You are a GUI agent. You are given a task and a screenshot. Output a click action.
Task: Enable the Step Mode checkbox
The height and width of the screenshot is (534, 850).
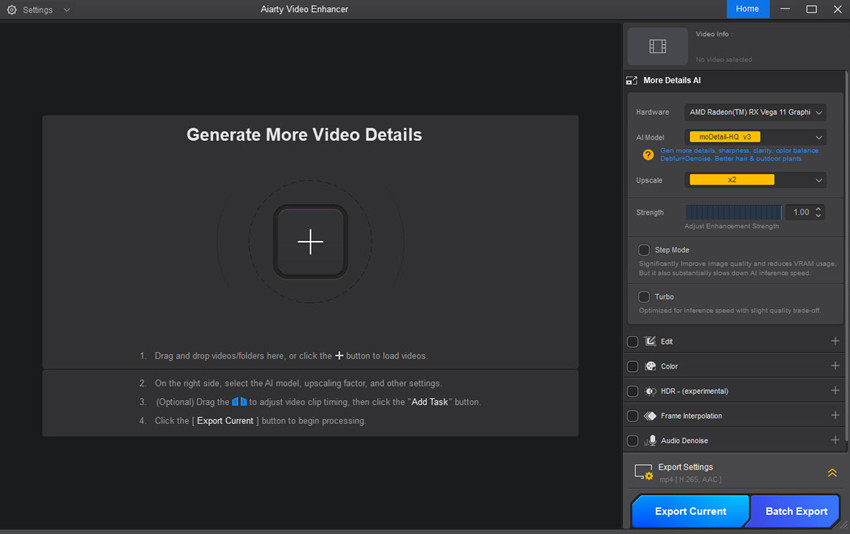tap(644, 250)
